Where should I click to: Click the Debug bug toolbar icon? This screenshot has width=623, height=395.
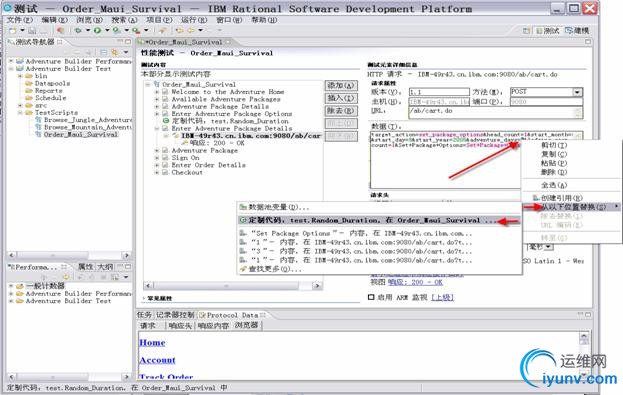click(x=78, y=31)
